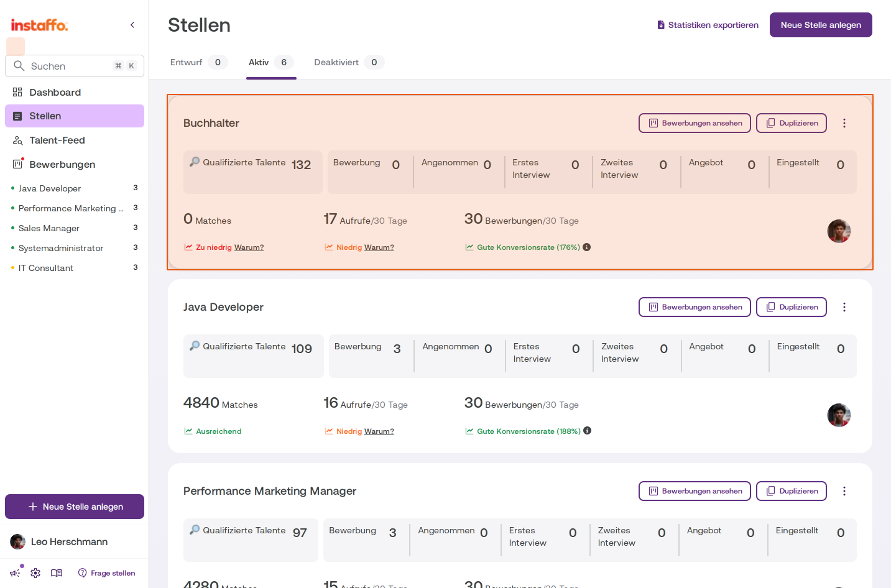Open Leo Herschmann's profile avatar

pos(18,541)
